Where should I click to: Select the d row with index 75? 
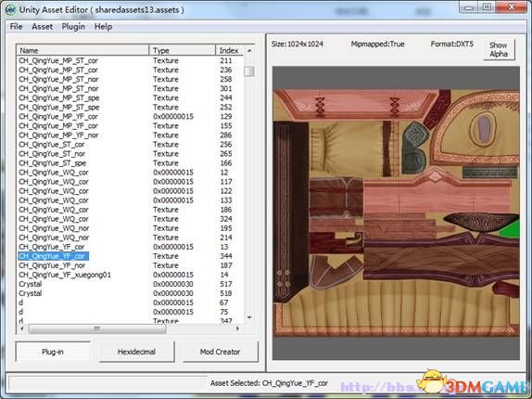click(130, 312)
